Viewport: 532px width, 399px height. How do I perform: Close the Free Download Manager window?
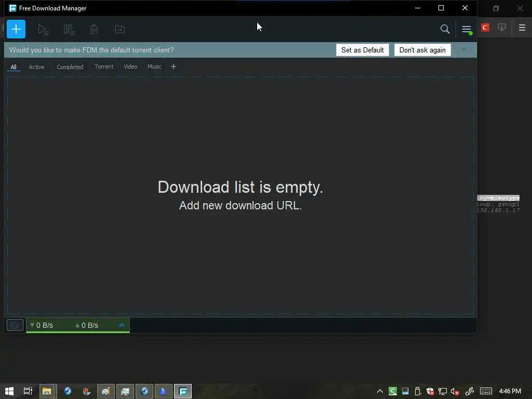point(465,8)
